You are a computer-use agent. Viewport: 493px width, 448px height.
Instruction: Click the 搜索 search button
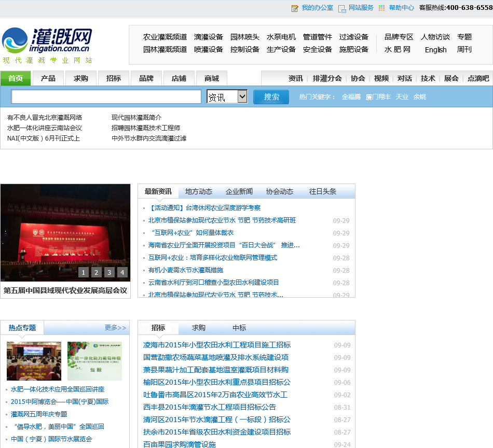271,97
